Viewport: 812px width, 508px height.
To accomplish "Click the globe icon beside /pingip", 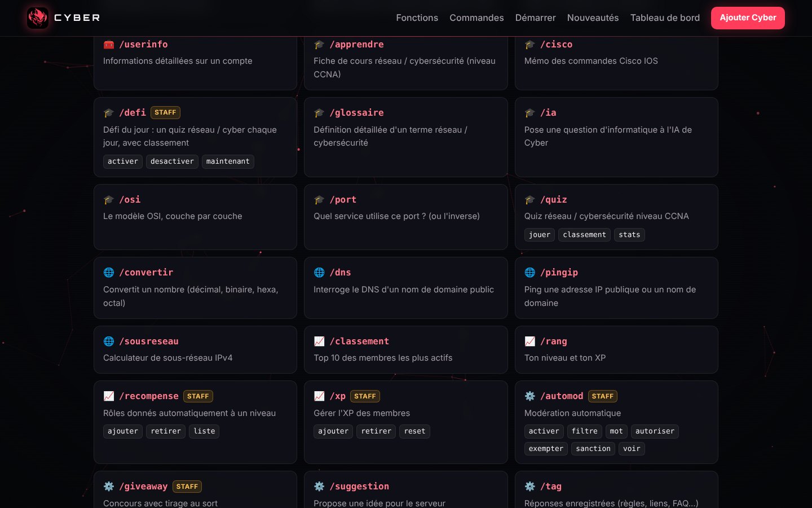I will [x=530, y=273].
